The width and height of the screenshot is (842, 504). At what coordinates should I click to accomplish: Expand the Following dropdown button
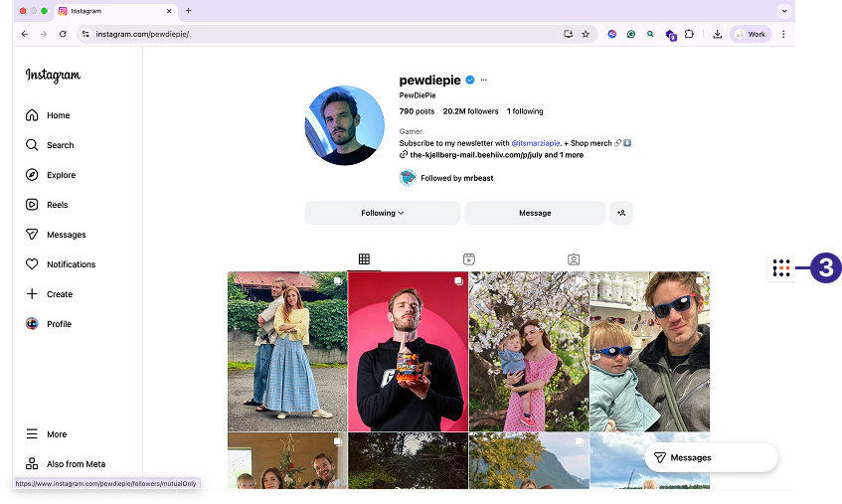[383, 213]
